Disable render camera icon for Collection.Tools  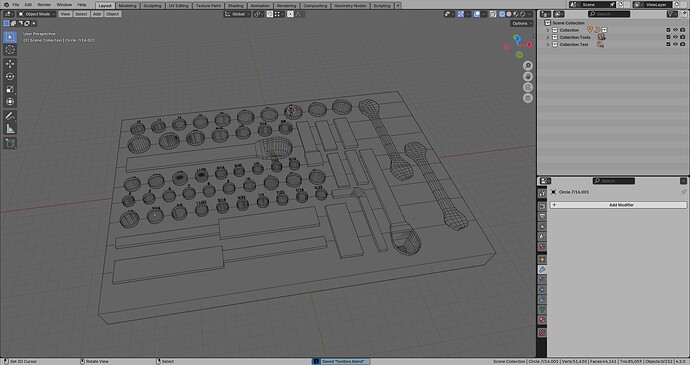click(x=683, y=37)
